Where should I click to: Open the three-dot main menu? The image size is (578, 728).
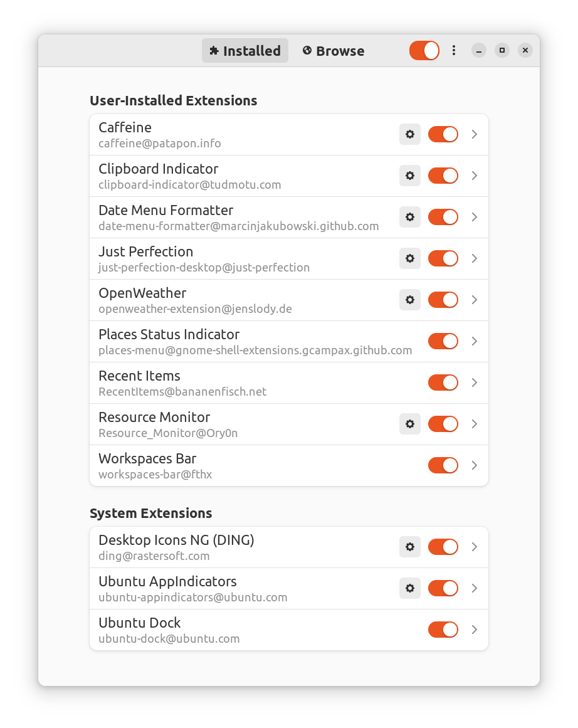(x=454, y=50)
